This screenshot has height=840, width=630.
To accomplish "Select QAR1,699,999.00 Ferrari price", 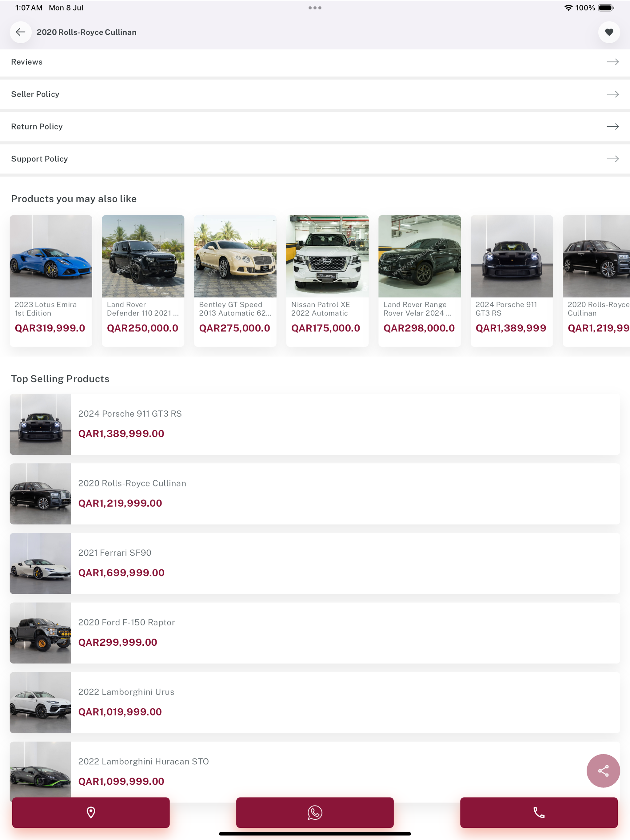I will click(121, 573).
